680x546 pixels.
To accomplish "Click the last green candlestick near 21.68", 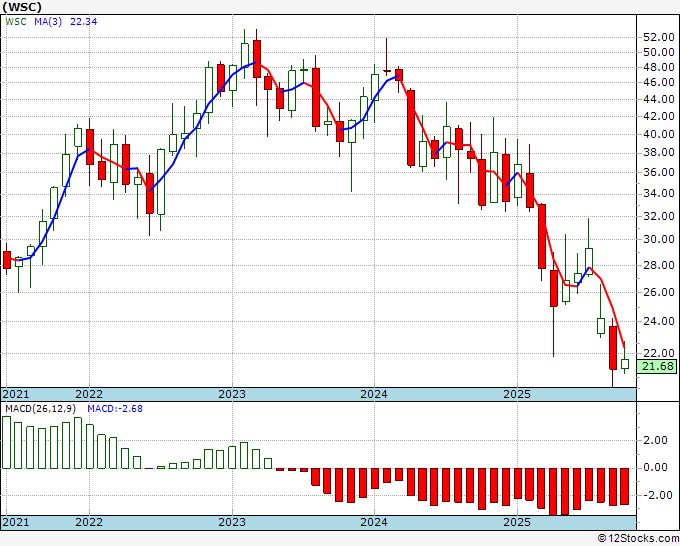I will (625, 364).
